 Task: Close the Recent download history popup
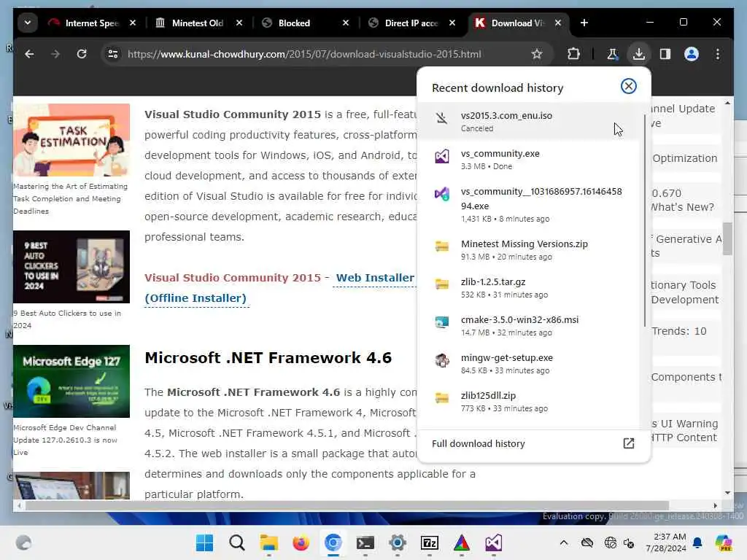tap(628, 86)
